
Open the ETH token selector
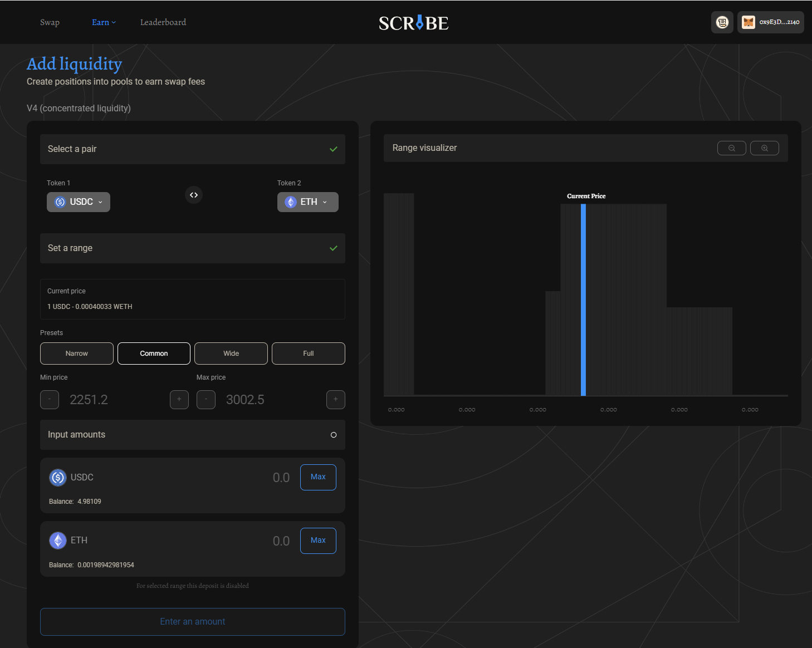click(308, 202)
